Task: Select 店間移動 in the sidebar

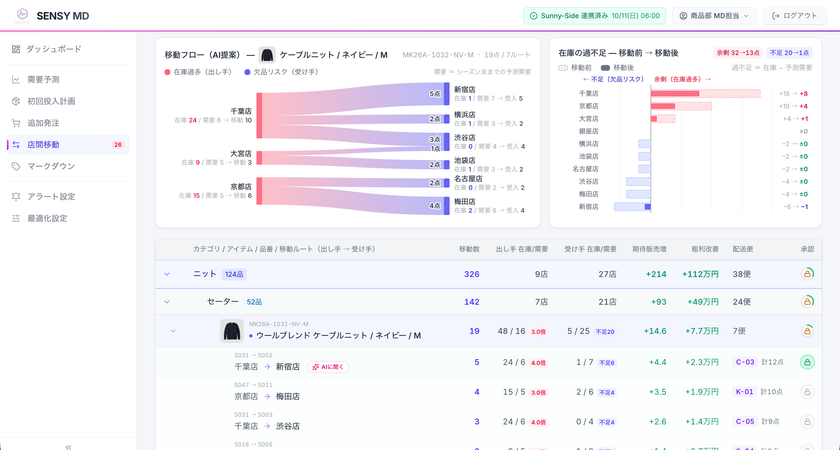Action: coord(68,145)
